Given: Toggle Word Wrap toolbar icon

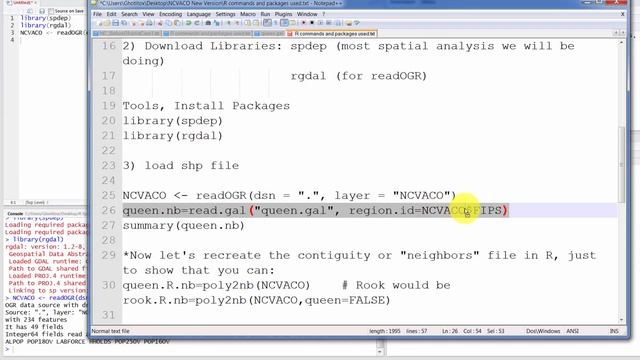Looking at the screenshot, I should click(267, 23).
